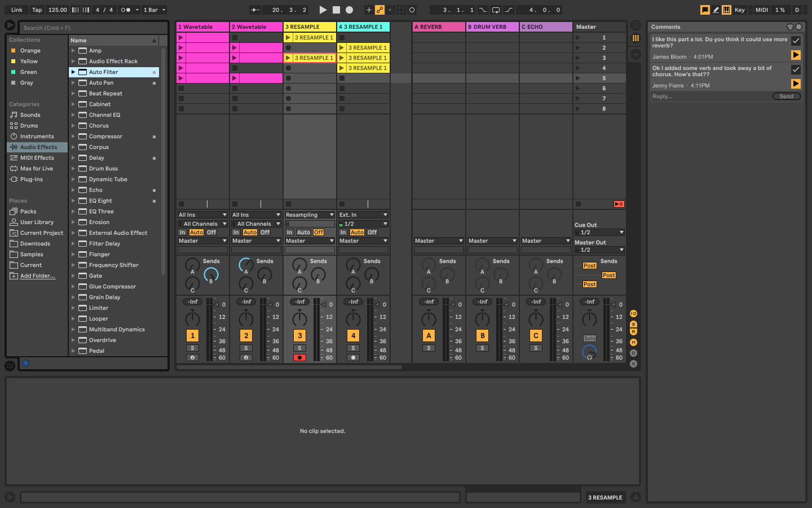
Task: Show the In/Out section with I-O button
Action: coord(633,314)
